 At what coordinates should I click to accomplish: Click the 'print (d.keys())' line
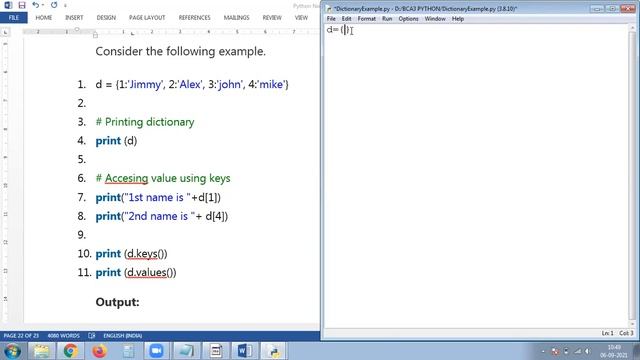(x=131, y=254)
